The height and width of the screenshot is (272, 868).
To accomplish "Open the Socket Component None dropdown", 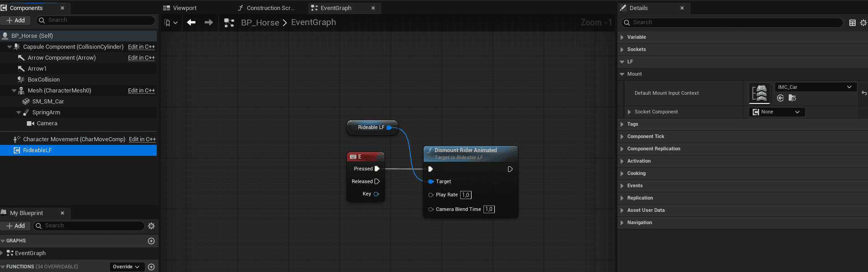I will (777, 112).
